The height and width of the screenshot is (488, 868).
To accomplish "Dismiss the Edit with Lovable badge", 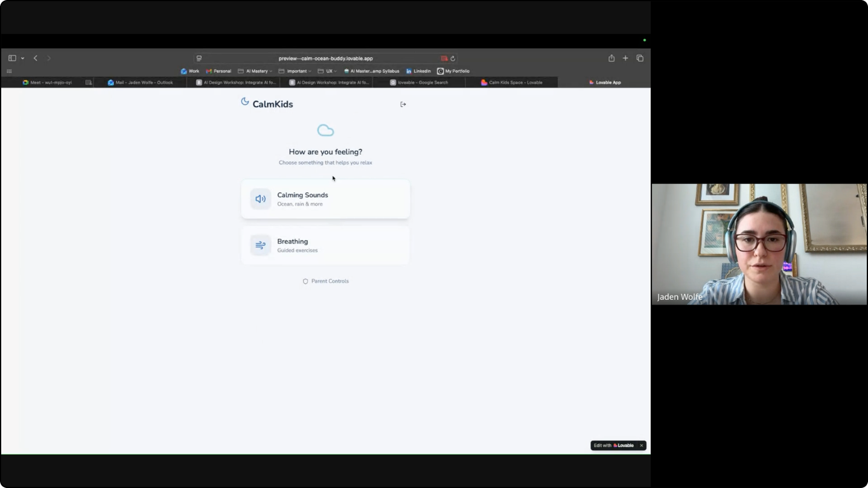I will (641, 446).
